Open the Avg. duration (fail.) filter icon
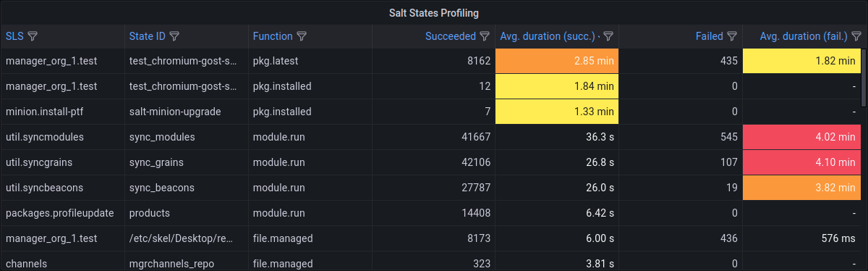 (856, 36)
